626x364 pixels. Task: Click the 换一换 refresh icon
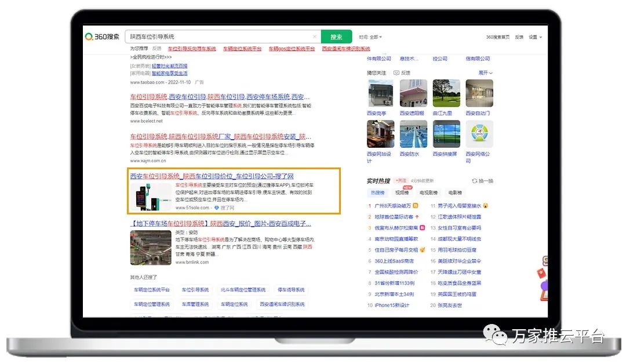[x=475, y=181]
